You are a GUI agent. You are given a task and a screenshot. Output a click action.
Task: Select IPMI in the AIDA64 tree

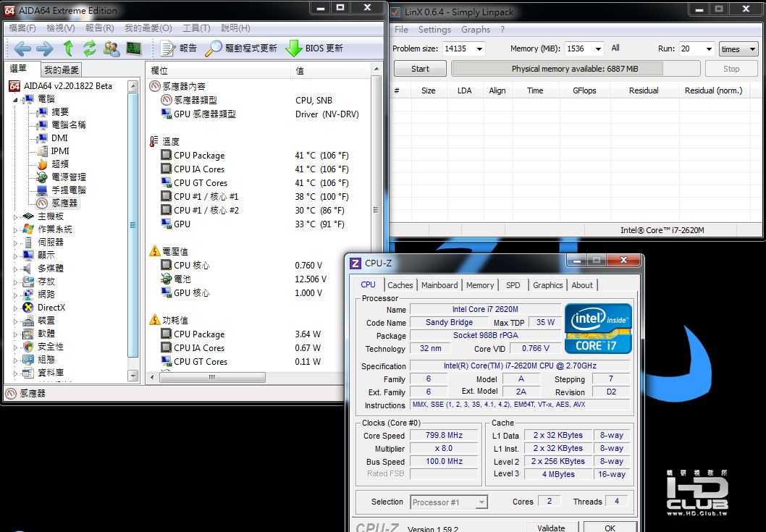coord(59,151)
